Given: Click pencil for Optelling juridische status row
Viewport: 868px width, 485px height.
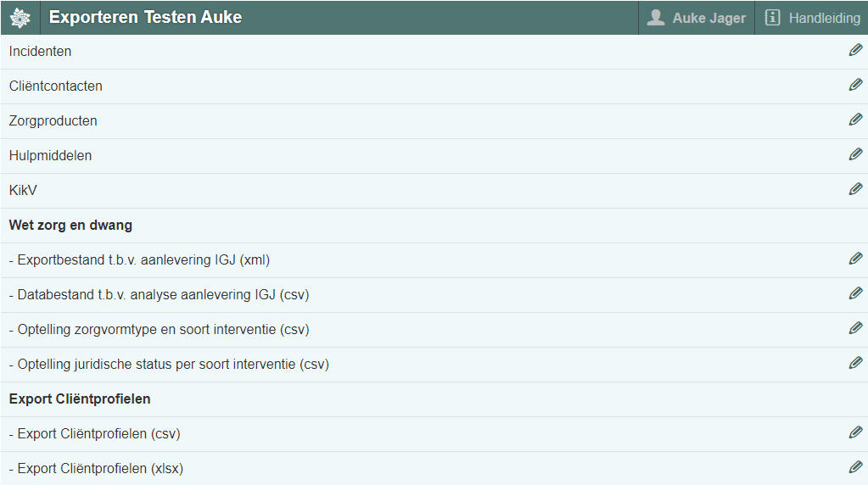Looking at the screenshot, I should coord(855,364).
